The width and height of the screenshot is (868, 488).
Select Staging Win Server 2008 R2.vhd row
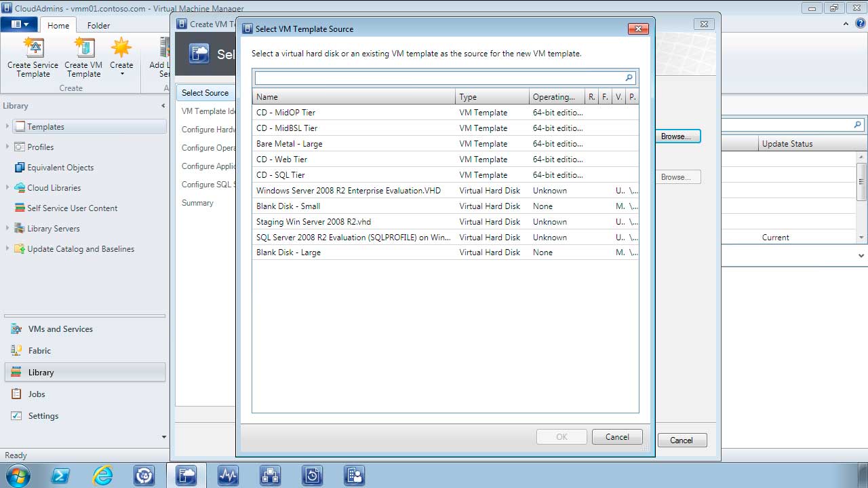point(446,222)
